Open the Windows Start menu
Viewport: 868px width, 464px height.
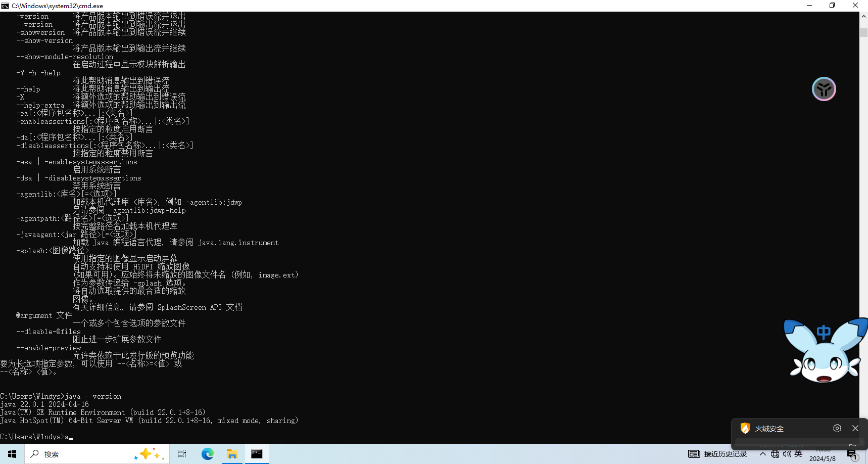(x=12, y=454)
